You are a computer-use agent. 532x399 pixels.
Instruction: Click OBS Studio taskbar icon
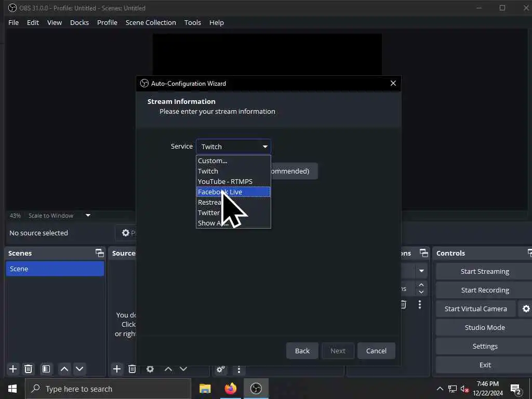tap(256, 389)
